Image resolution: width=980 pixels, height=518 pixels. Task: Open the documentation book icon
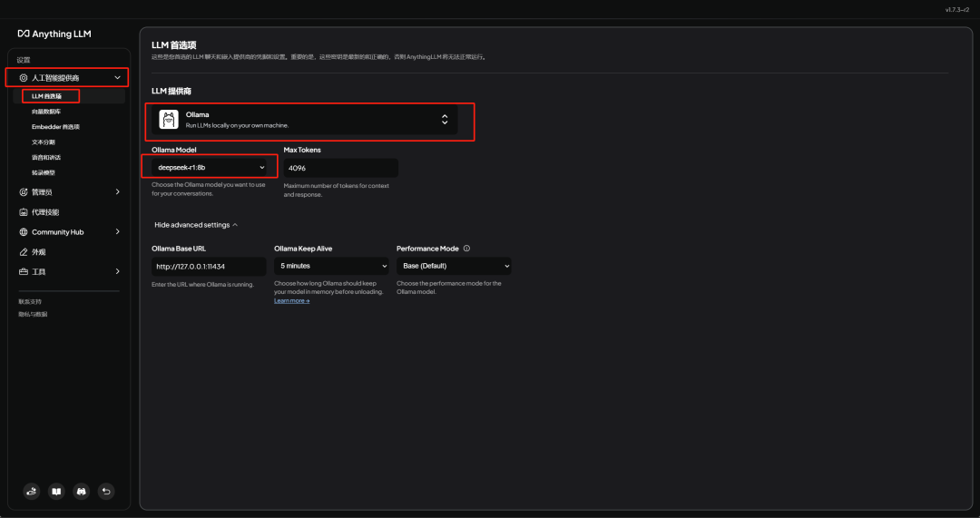(x=56, y=491)
